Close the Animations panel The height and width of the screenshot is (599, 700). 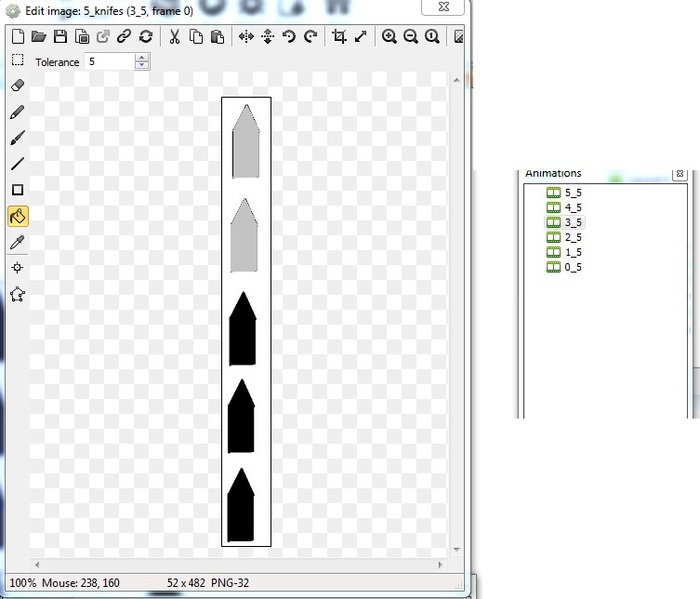click(679, 173)
